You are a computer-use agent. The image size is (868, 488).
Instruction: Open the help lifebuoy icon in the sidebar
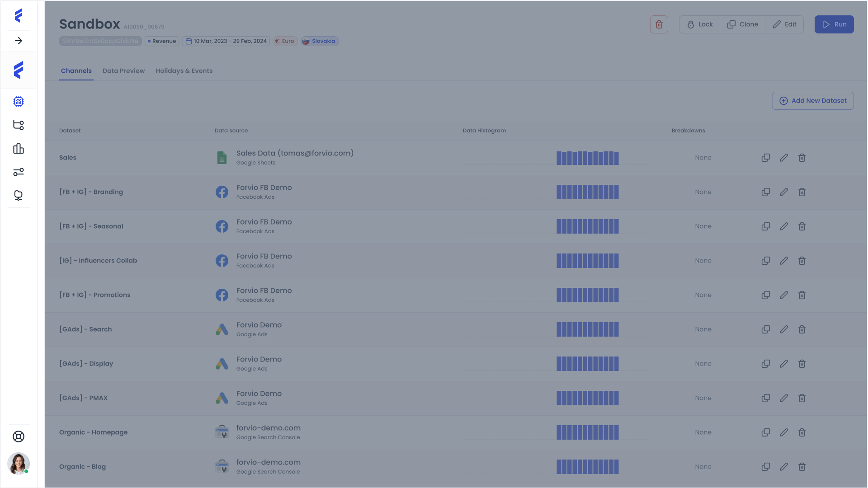[x=19, y=436]
